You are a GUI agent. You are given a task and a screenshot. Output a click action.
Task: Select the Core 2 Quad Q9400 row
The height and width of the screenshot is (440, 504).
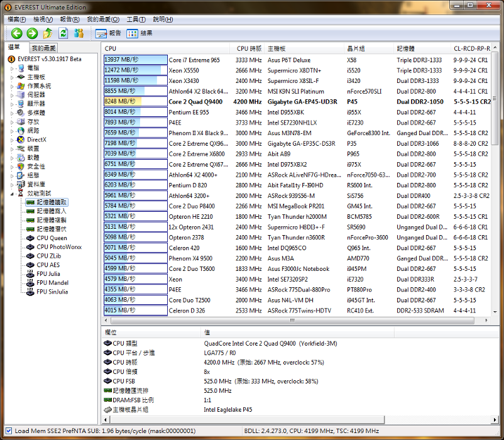pos(297,102)
